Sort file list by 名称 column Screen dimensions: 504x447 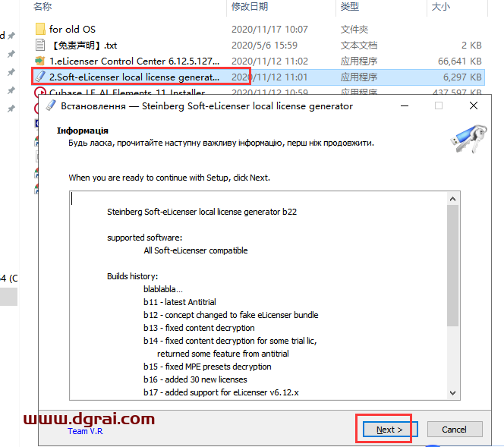tap(42, 6)
